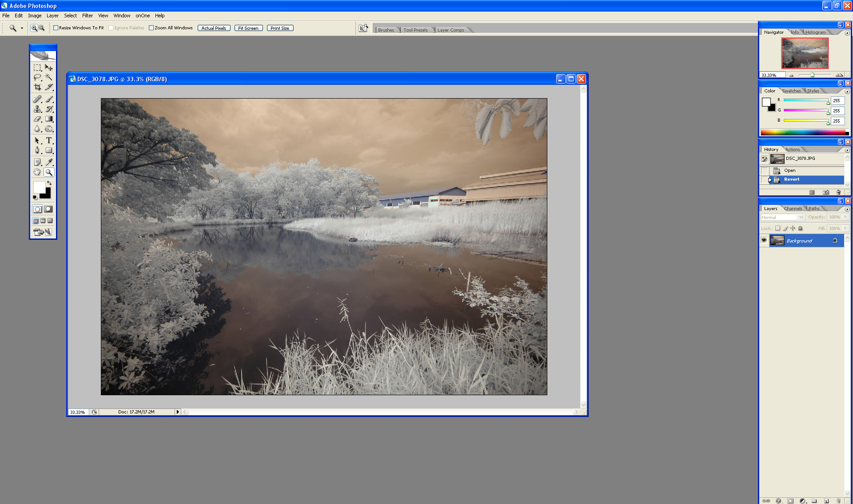The width and height of the screenshot is (853, 504).
Task: Open the zoom tool preset picker arrow
Action: (x=22, y=28)
